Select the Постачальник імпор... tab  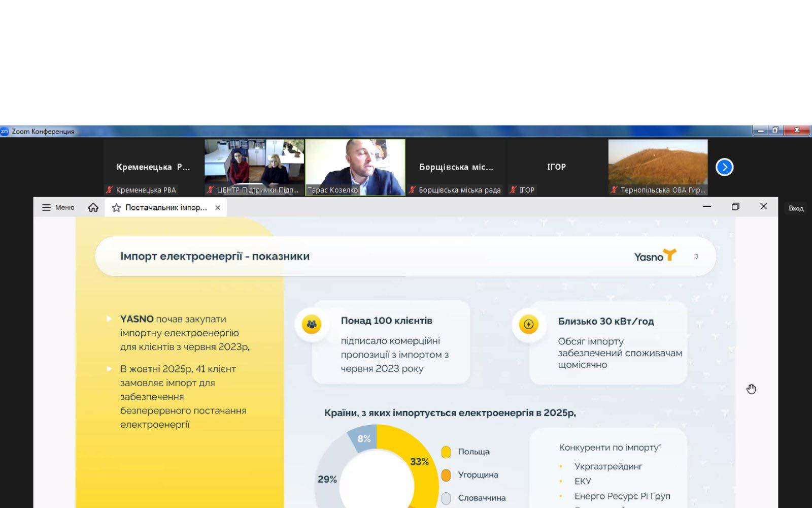point(166,208)
